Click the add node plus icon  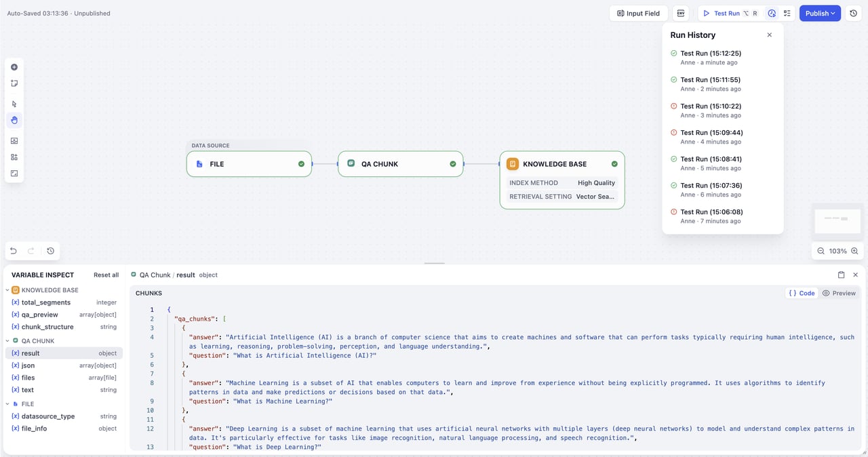14,67
